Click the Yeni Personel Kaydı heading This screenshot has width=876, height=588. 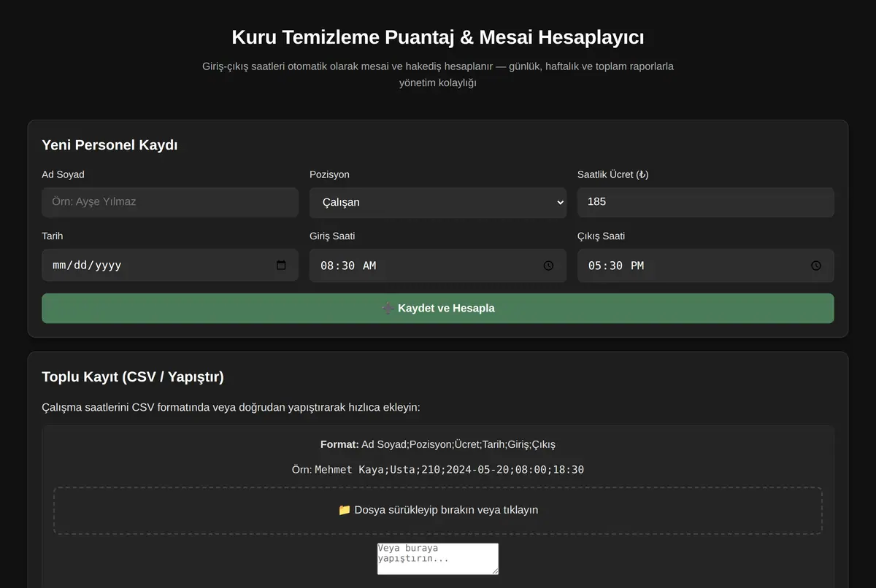click(110, 144)
